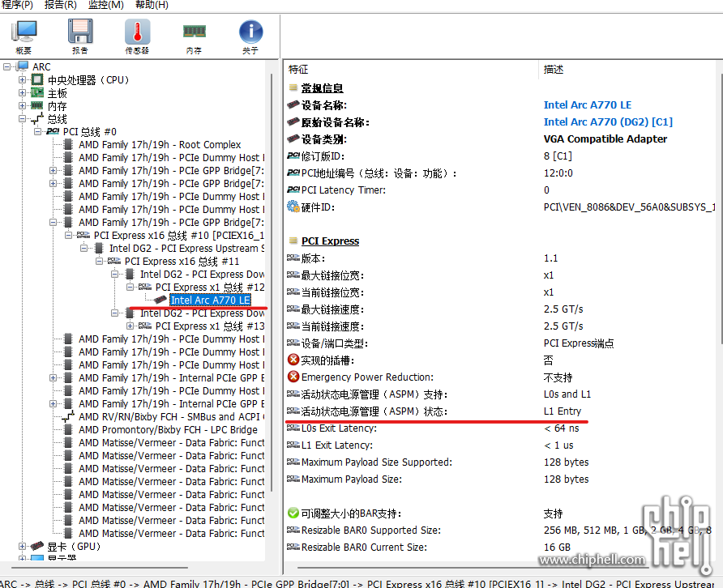
Task: Collapse the ARC root node
Action: pyautogui.click(x=7, y=66)
